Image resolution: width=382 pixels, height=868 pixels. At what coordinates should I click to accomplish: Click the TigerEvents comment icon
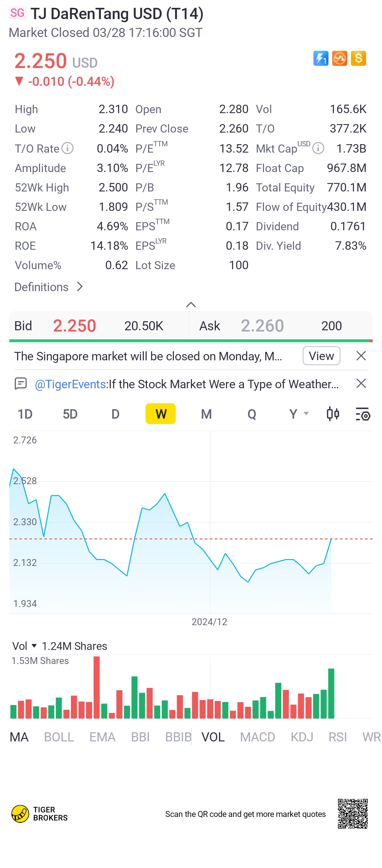[x=21, y=384]
